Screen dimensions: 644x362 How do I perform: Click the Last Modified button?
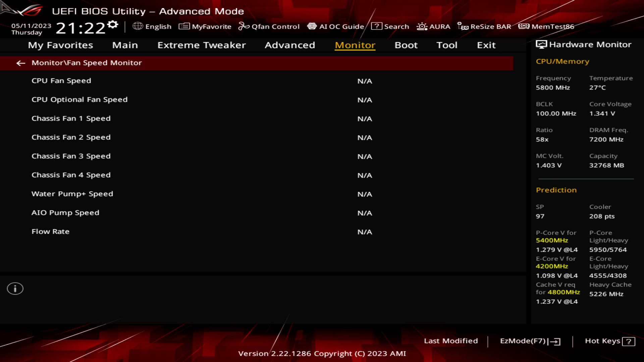(451, 341)
